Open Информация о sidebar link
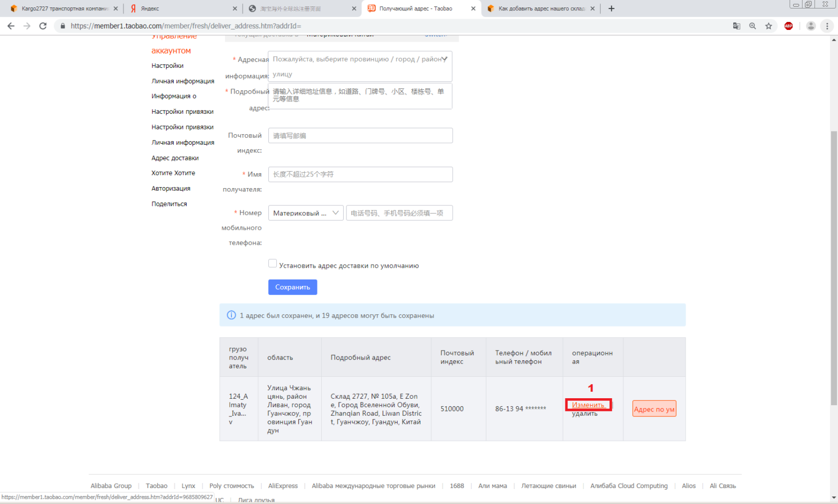The height and width of the screenshot is (504, 838). [174, 96]
